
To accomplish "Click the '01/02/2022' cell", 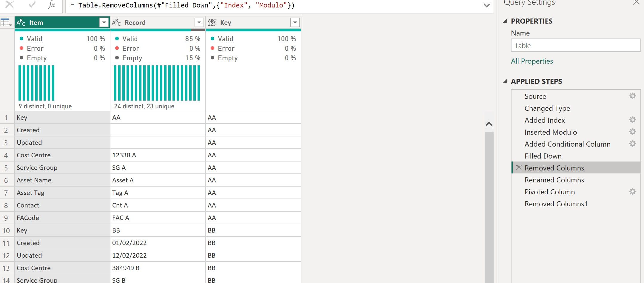I will pos(158,243).
